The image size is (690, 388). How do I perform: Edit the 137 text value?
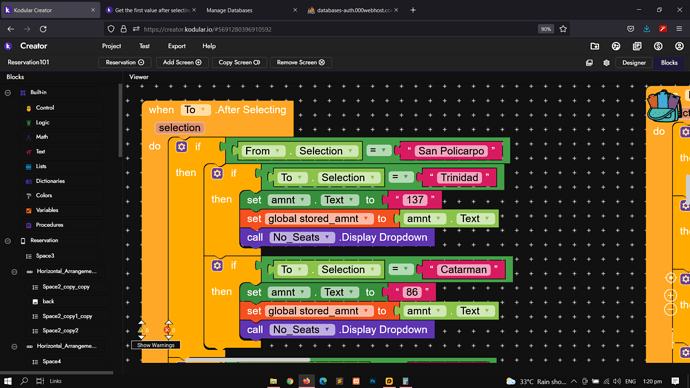pos(415,200)
